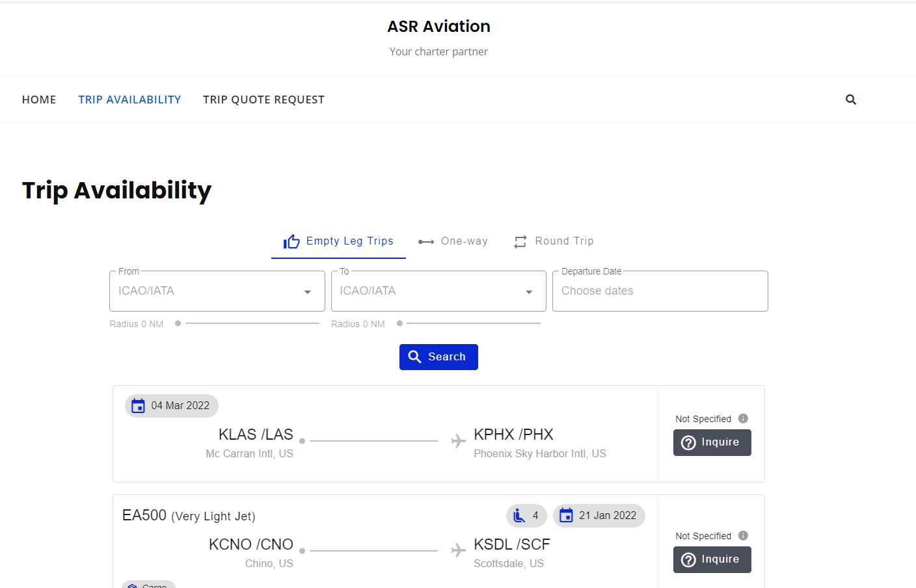Open the Departure Date field
Viewport: 916px width, 588px height.
[x=660, y=291]
